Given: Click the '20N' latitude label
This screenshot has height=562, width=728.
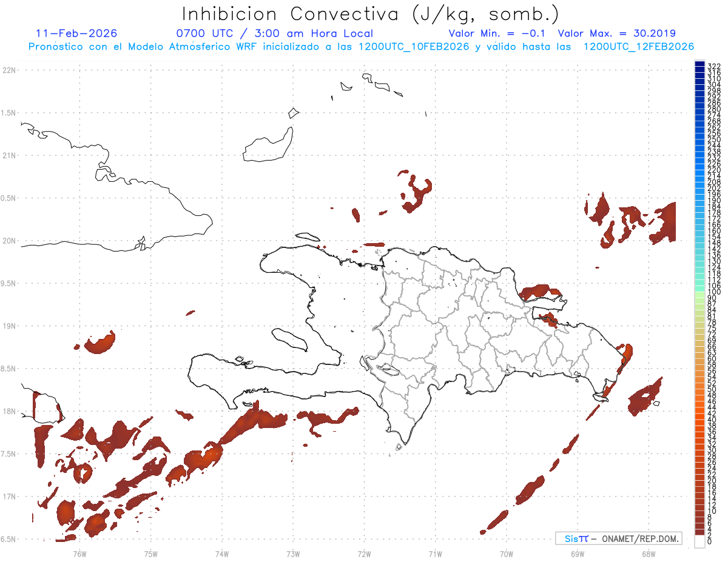Looking at the screenshot, I should pos(9,241).
